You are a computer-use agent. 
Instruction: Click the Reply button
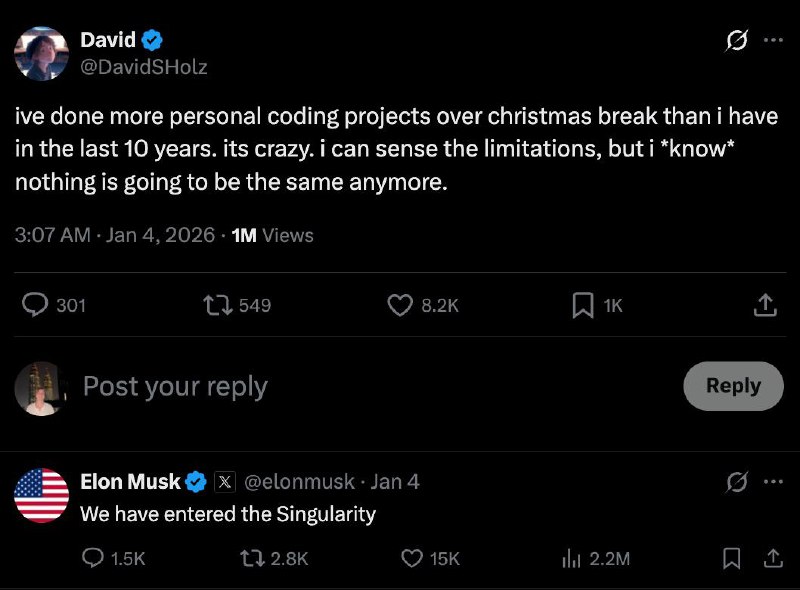pyautogui.click(x=733, y=386)
